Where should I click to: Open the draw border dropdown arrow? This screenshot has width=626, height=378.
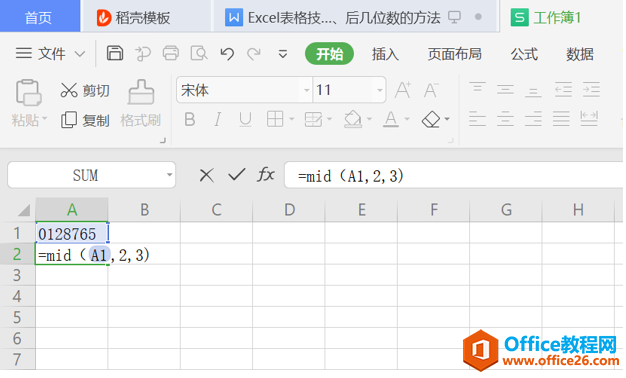(x=329, y=119)
